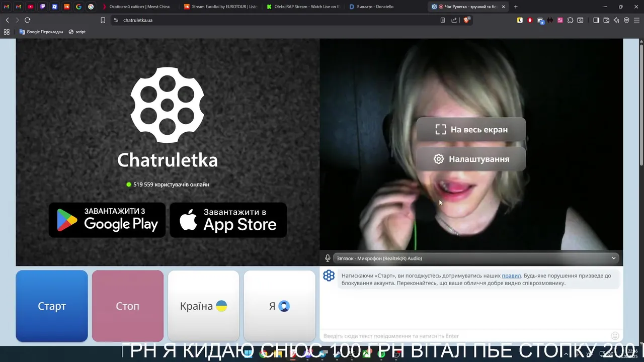Reload the current page
The width and height of the screenshot is (644, 362).
click(27, 20)
